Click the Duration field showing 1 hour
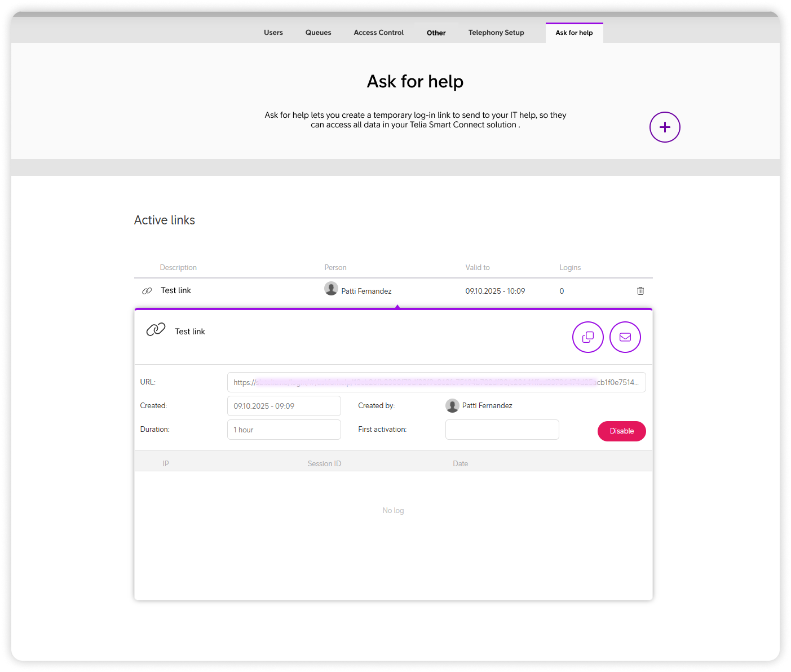 284,430
